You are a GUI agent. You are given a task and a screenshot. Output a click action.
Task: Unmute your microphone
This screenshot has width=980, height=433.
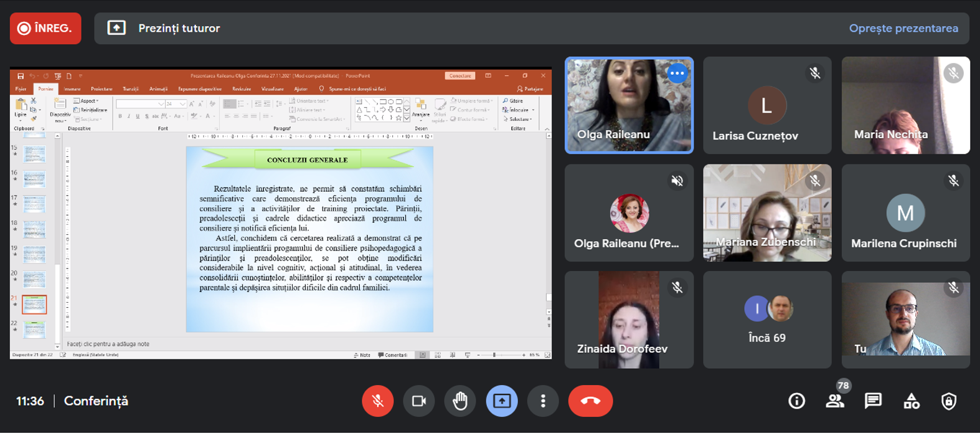click(377, 401)
